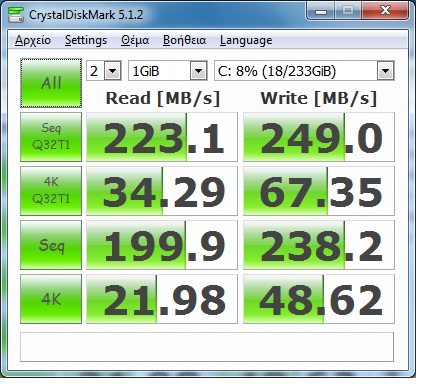Run the 4K test button

point(51,299)
